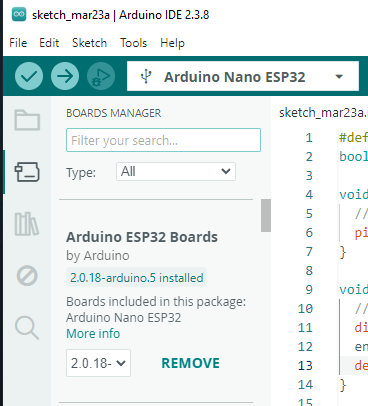Open the Search magnifier sidebar icon

(x=27, y=328)
